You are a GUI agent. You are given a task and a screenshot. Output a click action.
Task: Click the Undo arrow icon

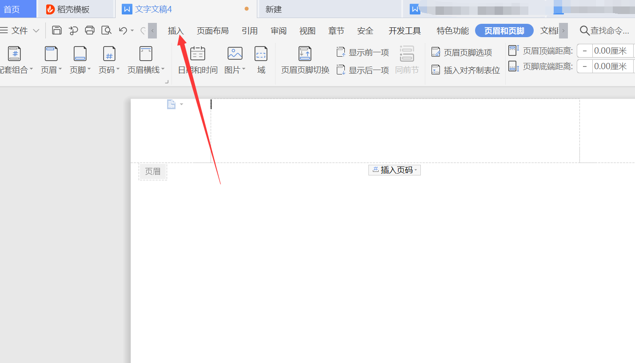point(123,30)
